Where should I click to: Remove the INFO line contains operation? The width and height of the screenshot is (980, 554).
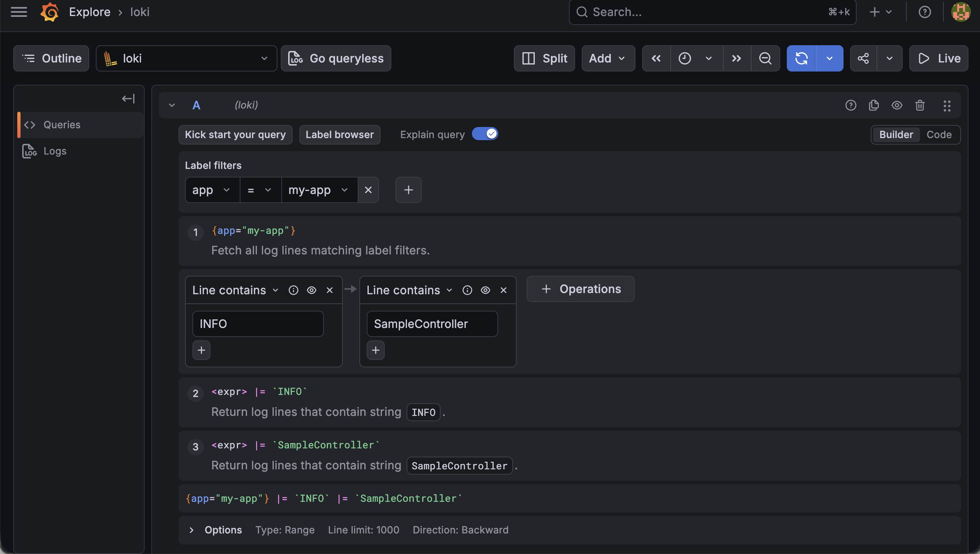click(x=329, y=290)
